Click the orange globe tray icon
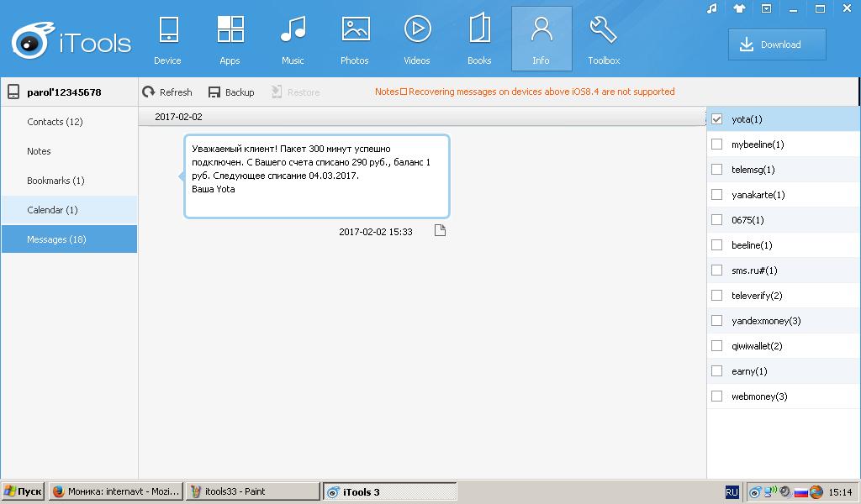This screenshot has height=504, width=861. pos(816,492)
